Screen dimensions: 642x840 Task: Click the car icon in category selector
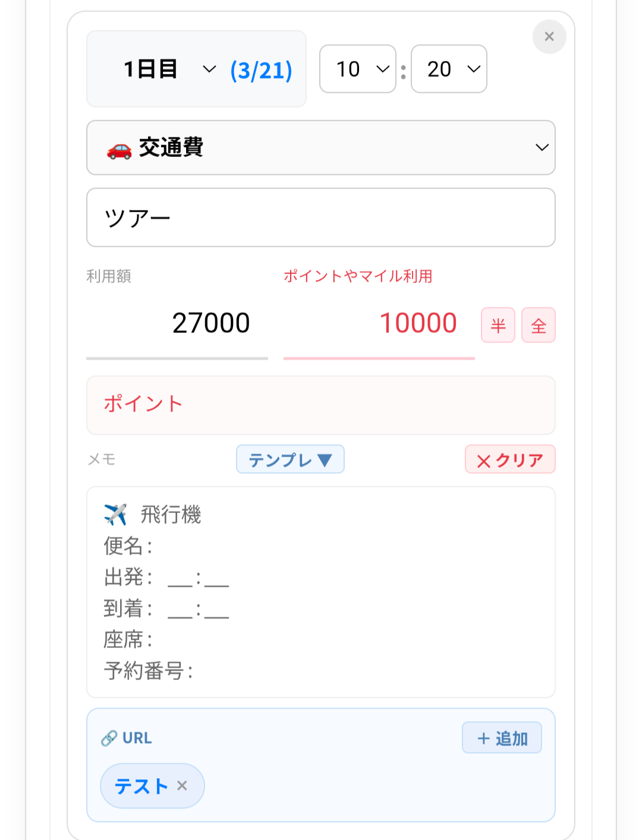(x=119, y=150)
